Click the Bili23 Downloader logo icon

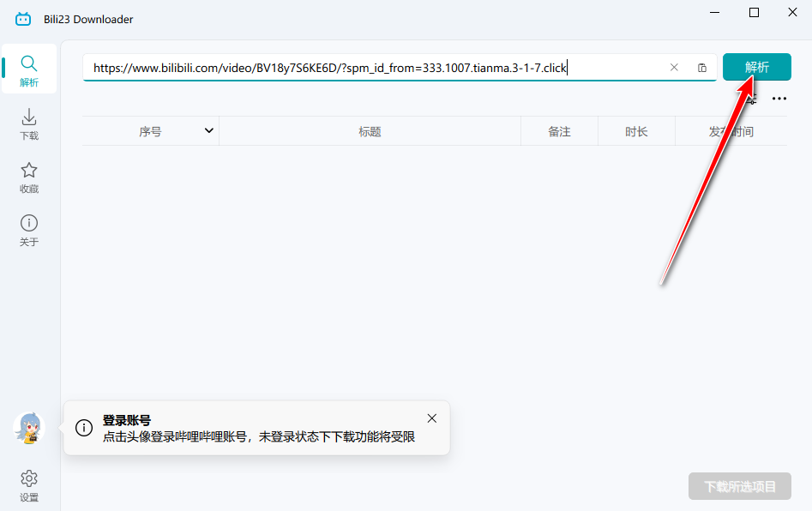point(23,19)
